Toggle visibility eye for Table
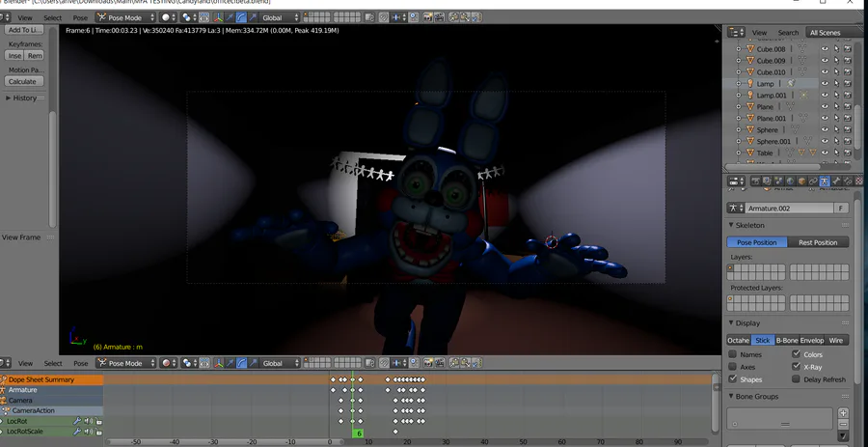Image resolution: width=868 pixels, height=447 pixels. [x=825, y=153]
